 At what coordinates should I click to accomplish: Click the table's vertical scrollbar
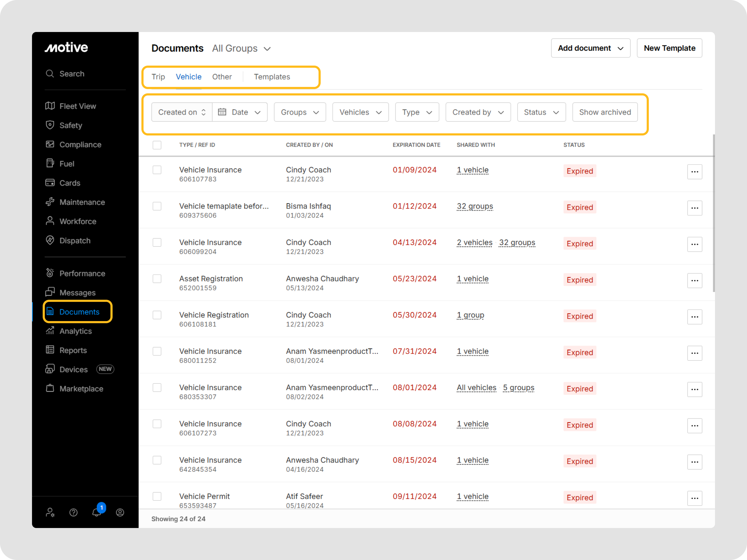[x=714, y=213]
